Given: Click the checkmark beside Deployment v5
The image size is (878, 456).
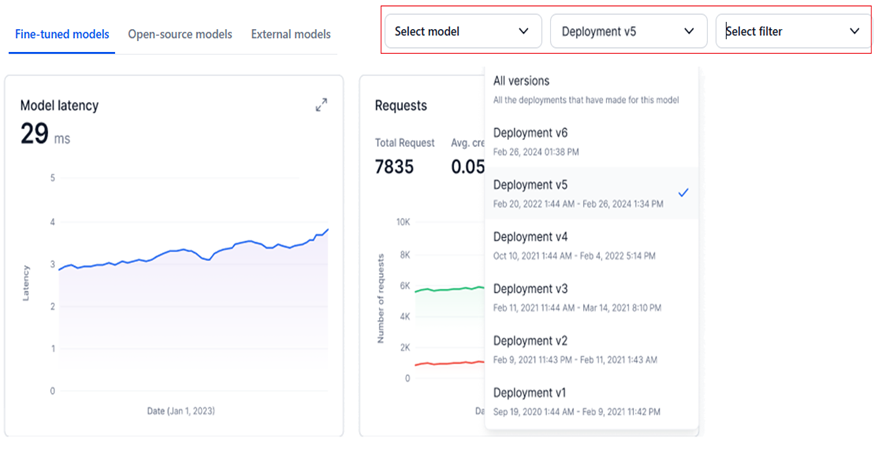Looking at the screenshot, I should [x=683, y=192].
